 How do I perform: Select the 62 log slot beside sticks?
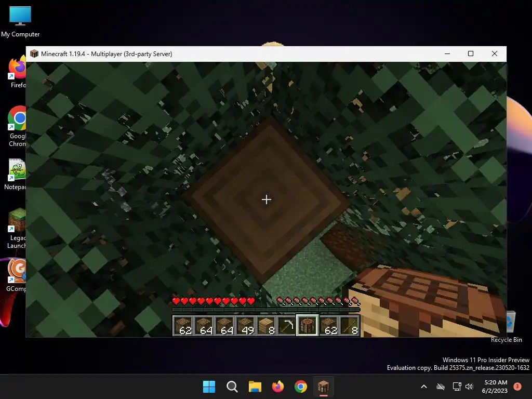329,326
